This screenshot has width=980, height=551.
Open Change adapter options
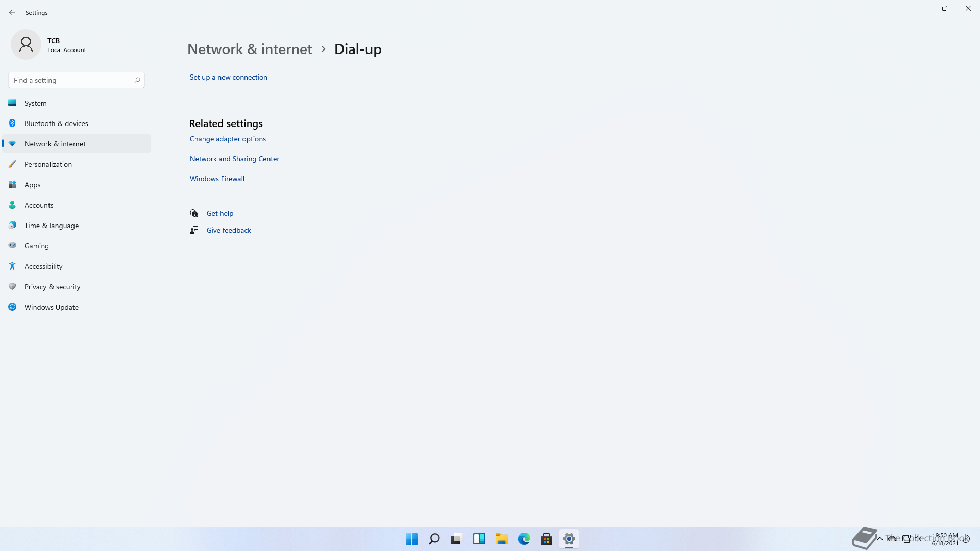tap(228, 139)
